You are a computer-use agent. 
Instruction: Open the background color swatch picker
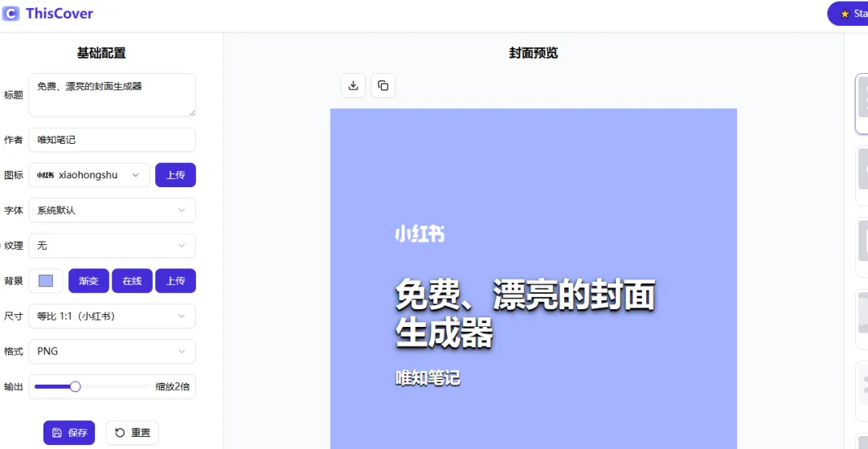tap(46, 281)
